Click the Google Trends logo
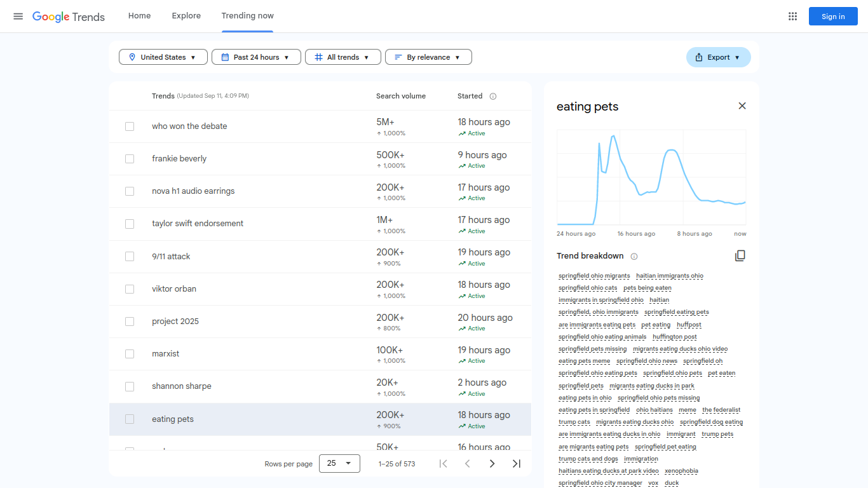 pyautogui.click(x=69, y=17)
